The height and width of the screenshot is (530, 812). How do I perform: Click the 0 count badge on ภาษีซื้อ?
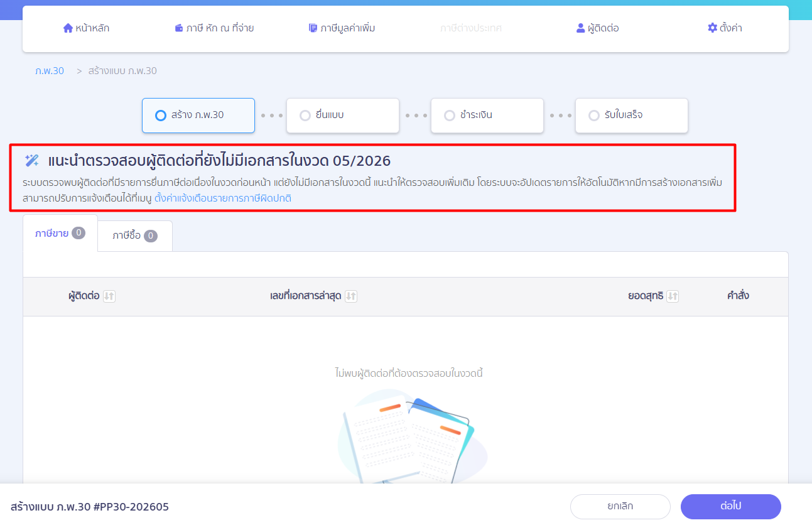(151, 236)
